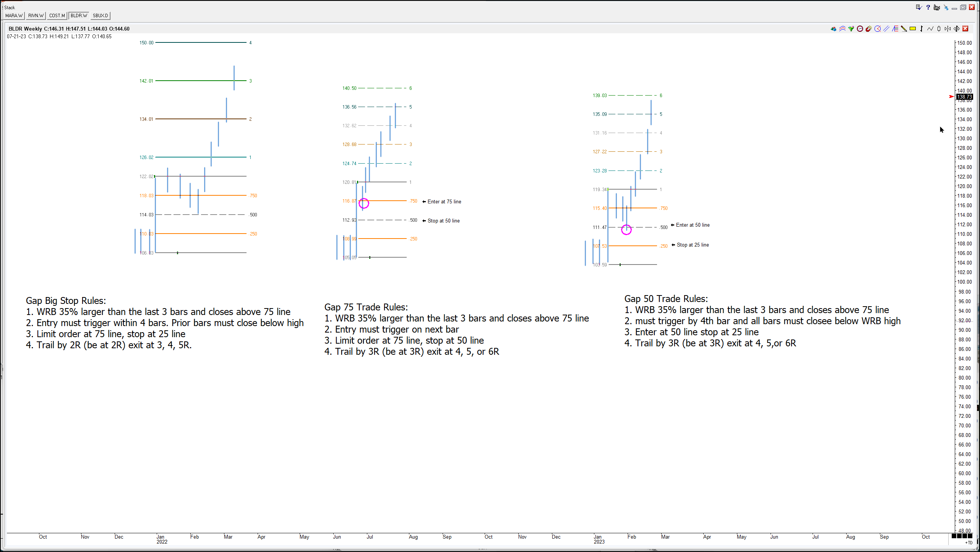The width and height of the screenshot is (980, 552).
Task: Select the yellow rectangle highlight tool
Action: tap(913, 29)
